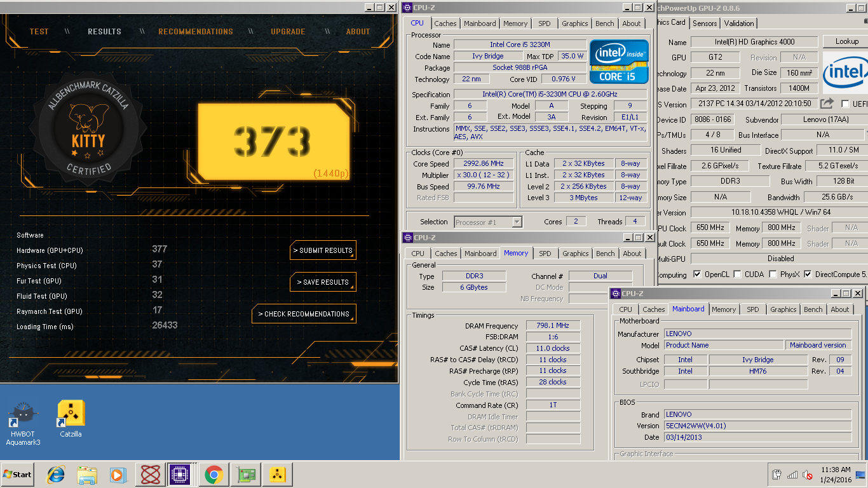The height and width of the screenshot is (488, 868).
Task: Click the red atom-shaped taskbar icon
Action: tap(150, 475)
